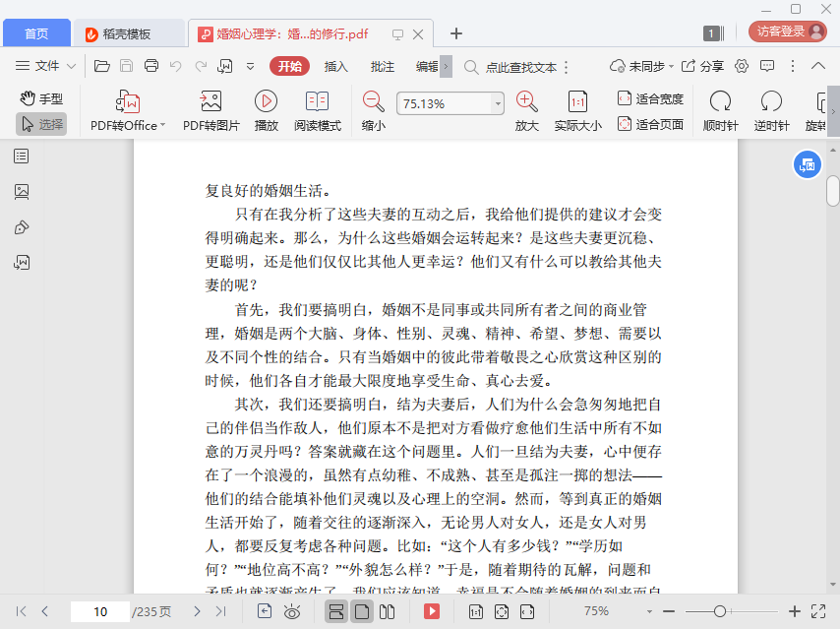Enter fullscreen mode
840x629 pixels.
(x=818, y=611)
